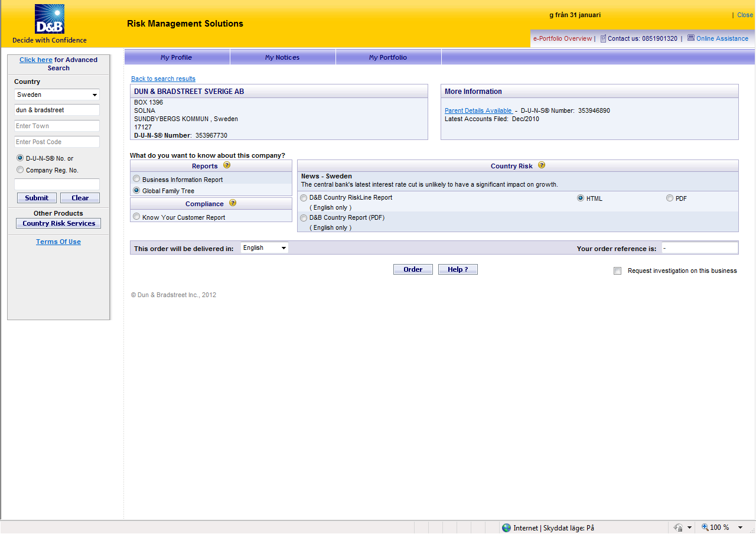Choose HTML format option
This screenshot has height=534, width=756.
581,198
